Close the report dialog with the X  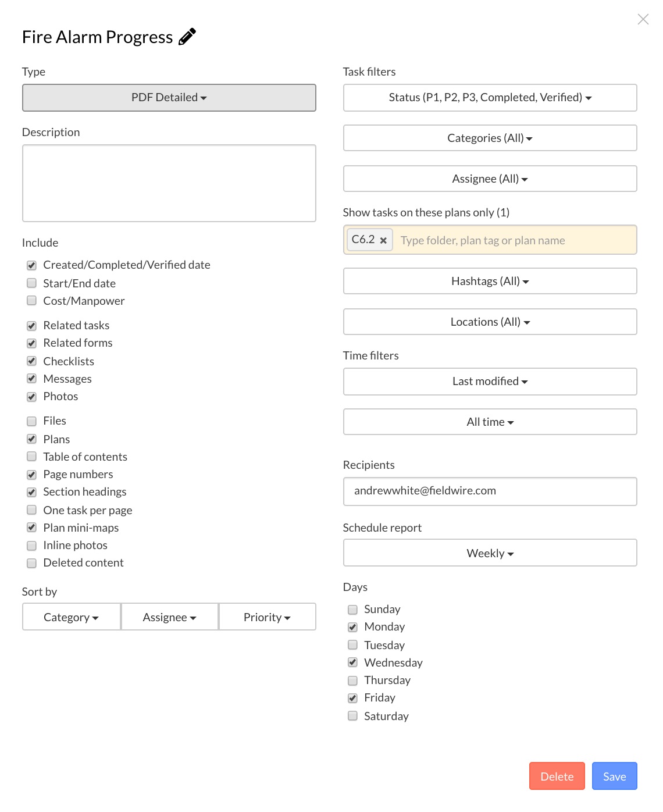[643, 19]
